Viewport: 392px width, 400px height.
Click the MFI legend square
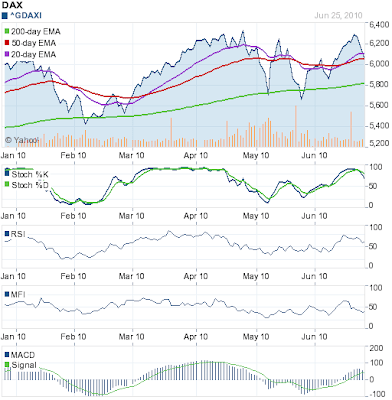click(x=7, y=294)
